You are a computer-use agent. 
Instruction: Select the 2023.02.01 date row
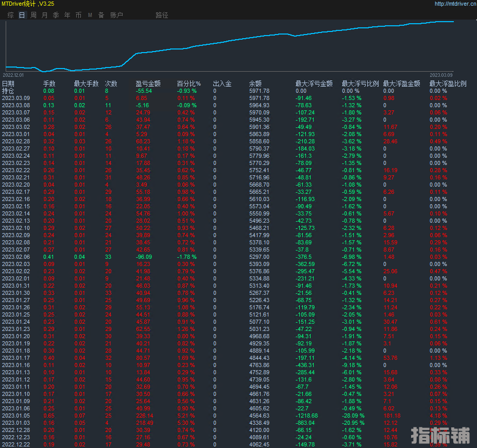[x=16, y=279]
